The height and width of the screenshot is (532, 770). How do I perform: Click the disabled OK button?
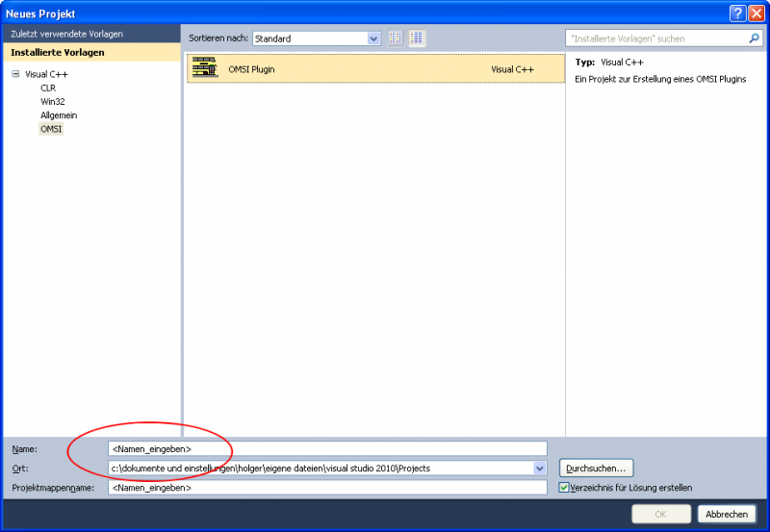[x=661, y=515]
